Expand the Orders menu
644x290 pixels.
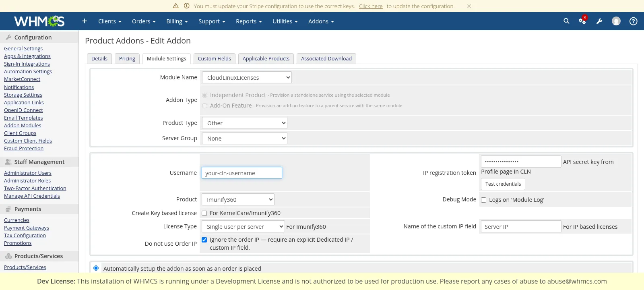click(144, 21)
